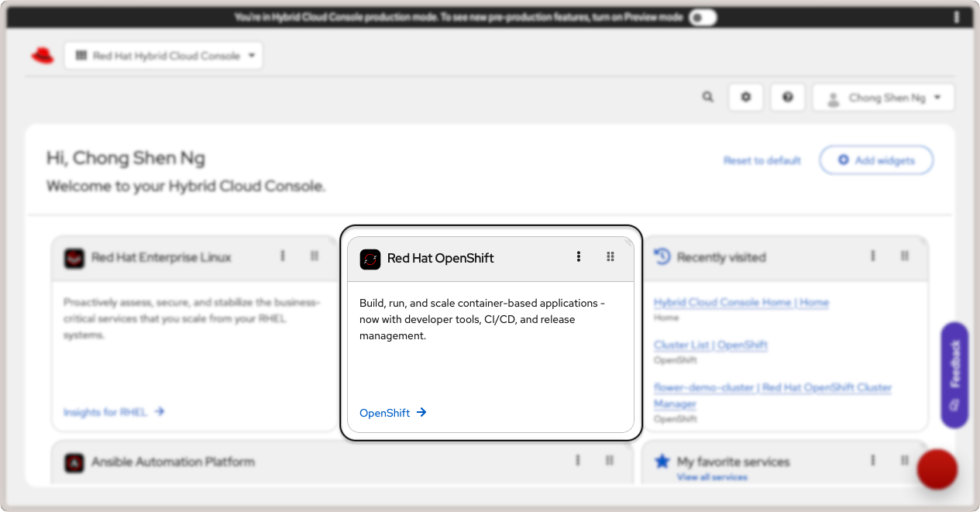
Task: Click View all services link
Action: pyautogui.click(x=712, y=477)
